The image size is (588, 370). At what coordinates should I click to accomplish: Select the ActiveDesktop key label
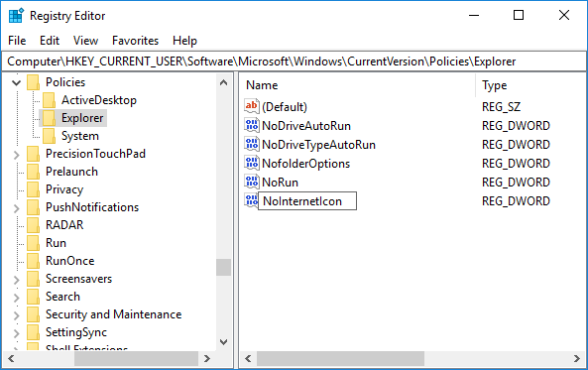tap(98, 100)
